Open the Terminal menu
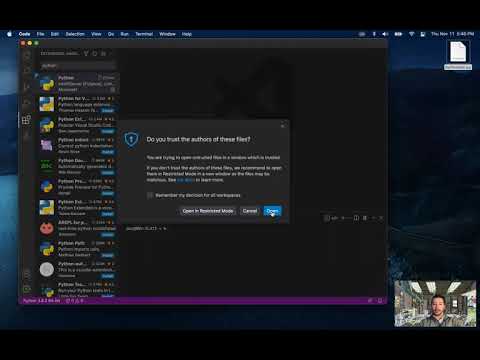 click(x=144, y=34)
